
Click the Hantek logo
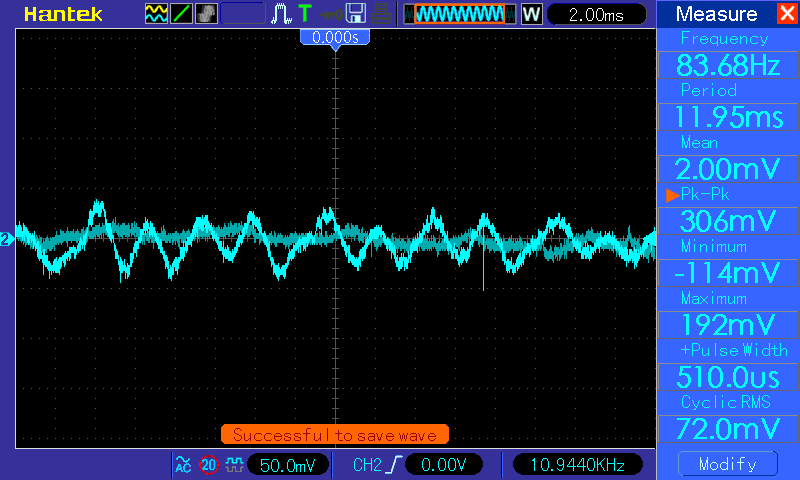63,14
